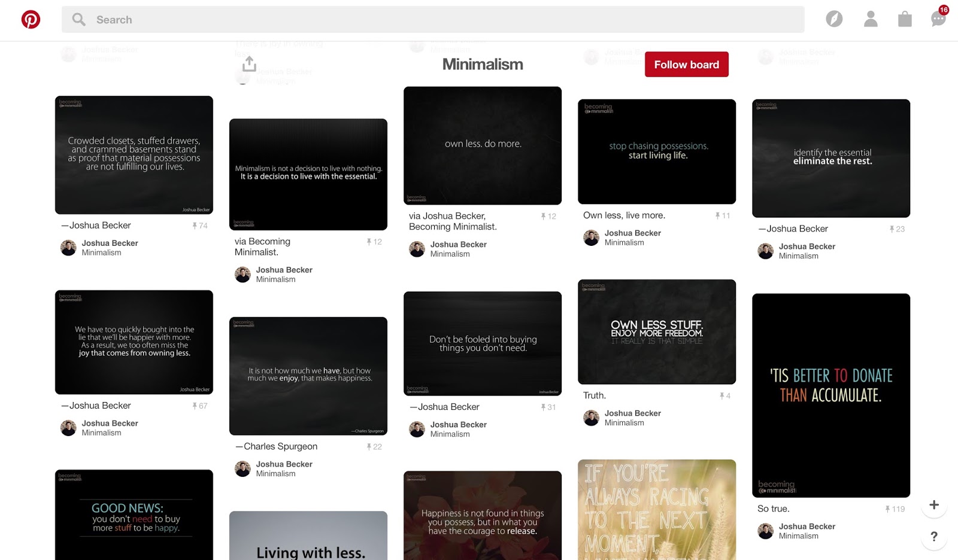This screenshot has width=958, height=560.
Task: Open 'Minimalism is not a decision' pin
Action: coord(308,174)
